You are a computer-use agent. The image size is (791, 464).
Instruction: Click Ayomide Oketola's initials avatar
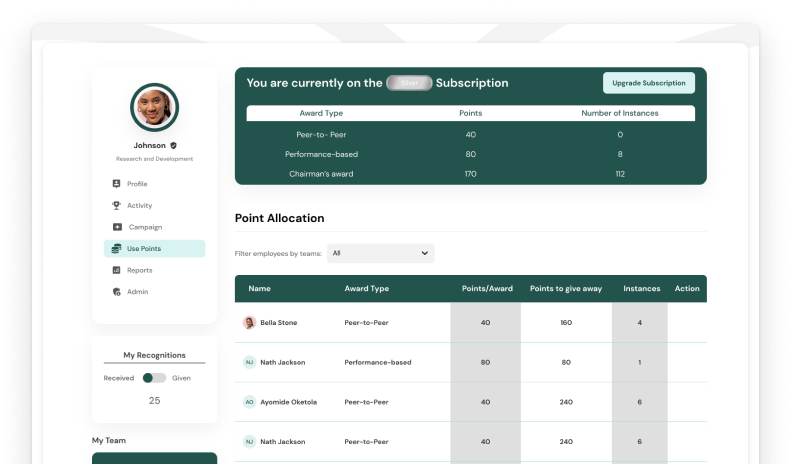pos(249,402)
